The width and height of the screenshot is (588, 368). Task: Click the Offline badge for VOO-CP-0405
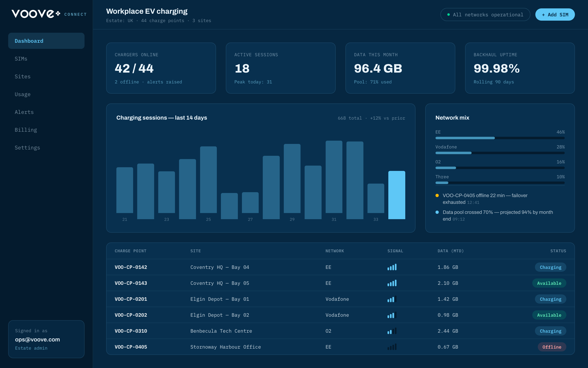(x=552, y=347)
